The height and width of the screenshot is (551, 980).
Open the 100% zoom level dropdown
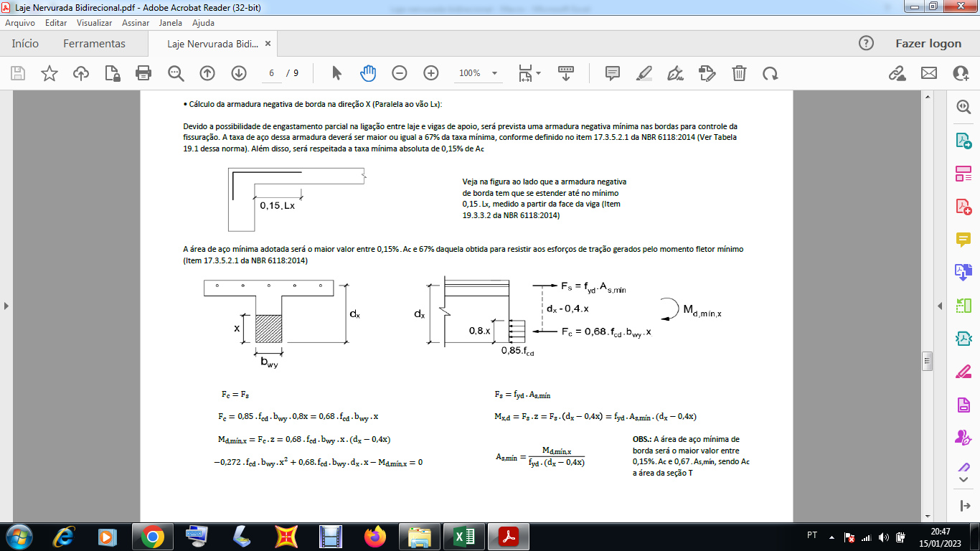479,73
